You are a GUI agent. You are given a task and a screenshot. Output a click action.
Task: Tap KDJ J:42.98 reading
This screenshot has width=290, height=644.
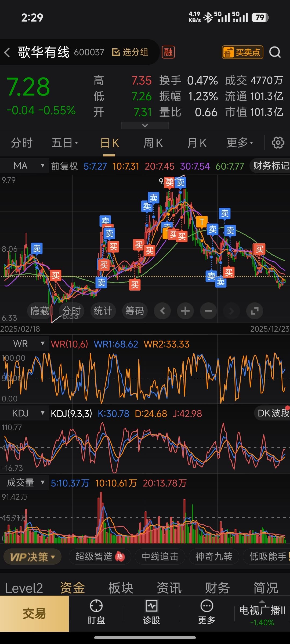tap(187, 414)
